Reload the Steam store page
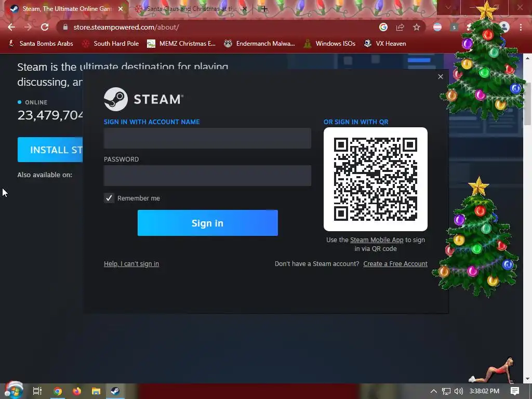 (x=45, y=27)
